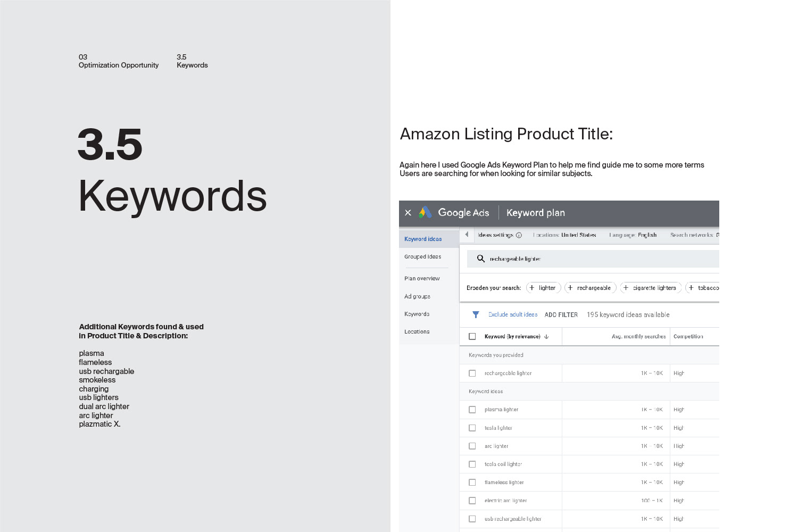Collapse the side panel with the left arrow
The width and height of the screenshot is (798, 532).
click(467, 235)
